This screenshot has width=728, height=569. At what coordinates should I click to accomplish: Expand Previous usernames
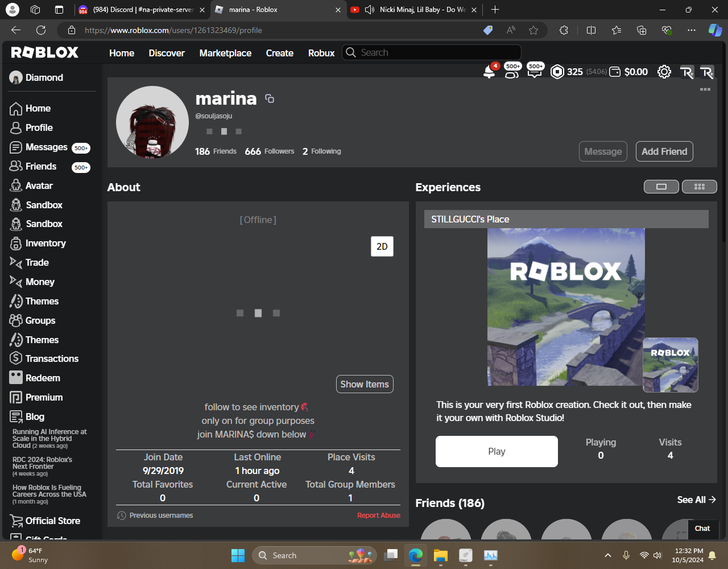tap(155, 516)
